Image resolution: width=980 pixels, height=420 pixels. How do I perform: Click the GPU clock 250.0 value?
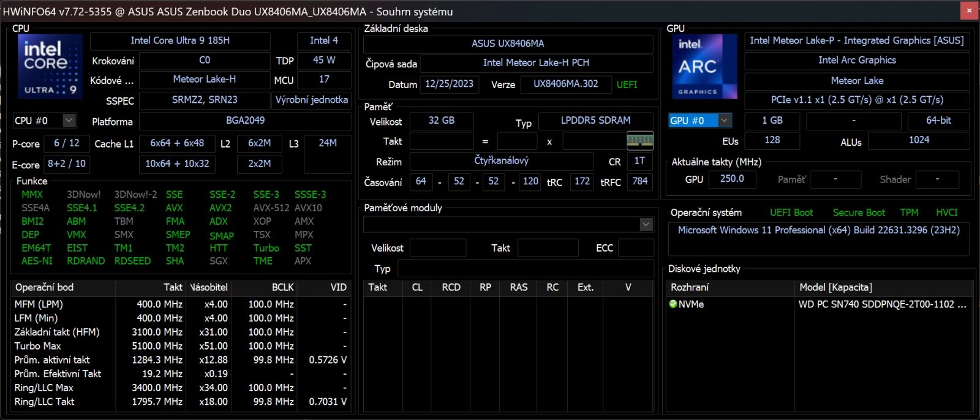click(732, 179)
